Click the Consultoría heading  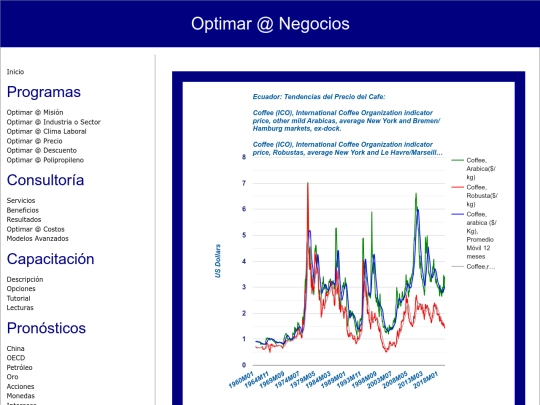[45, 180]
